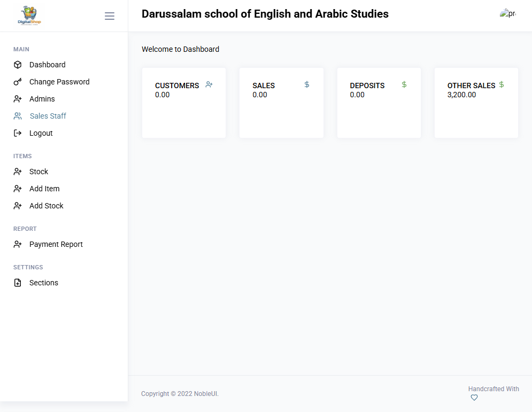Click the Logout arrow icon
532x412 pixels.
pyautogui.click(x=18, y=133)
